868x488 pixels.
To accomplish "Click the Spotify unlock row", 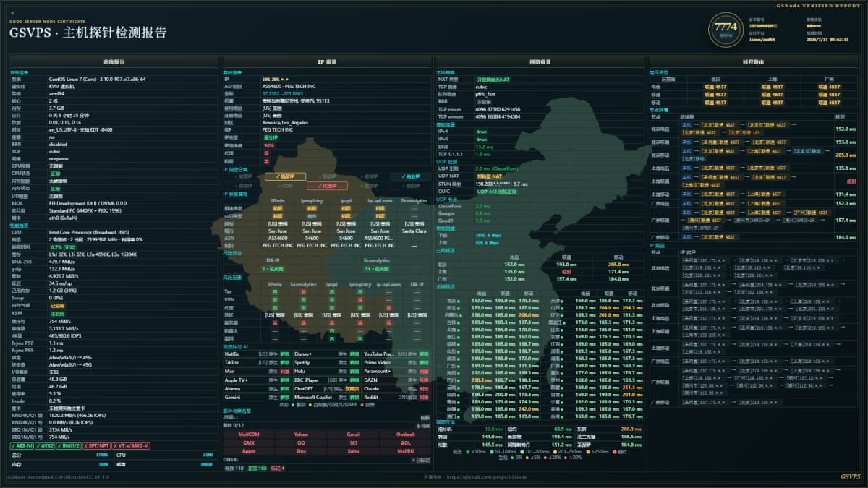I will [x=326, y=362].
